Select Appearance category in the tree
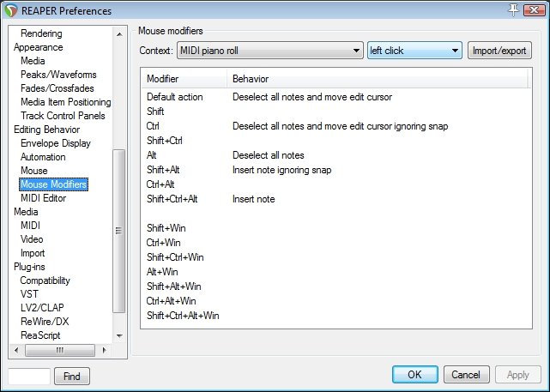Viewport: 550px width, 392px height. [x=39, y=47]
